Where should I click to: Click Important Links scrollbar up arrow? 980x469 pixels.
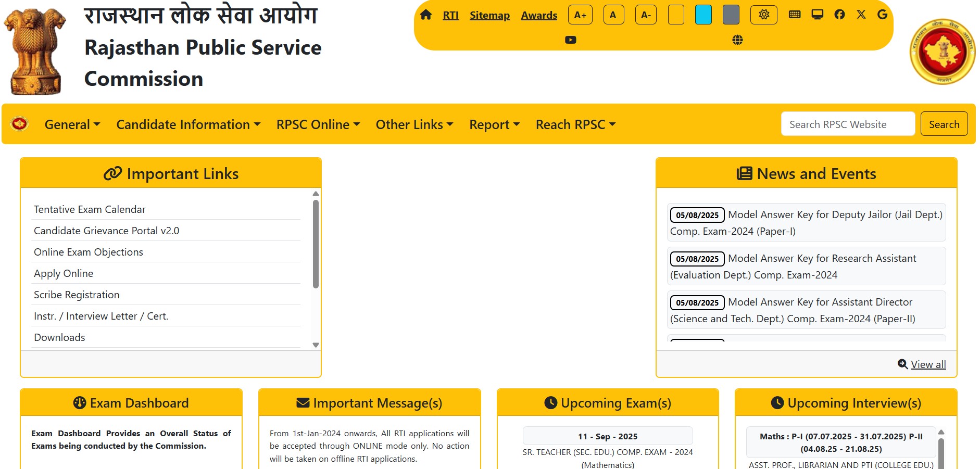coord(316,194)
